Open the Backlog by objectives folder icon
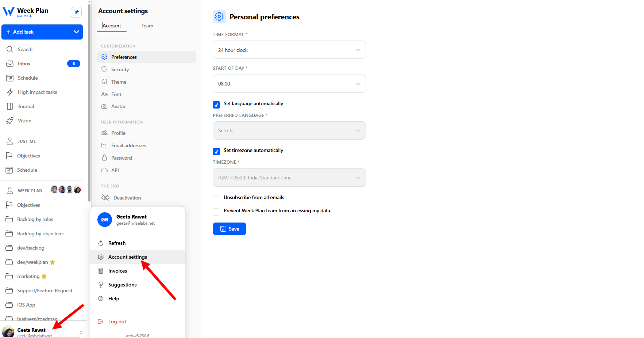The height and width of the screenshot is (338, 644). pos(9,233)
